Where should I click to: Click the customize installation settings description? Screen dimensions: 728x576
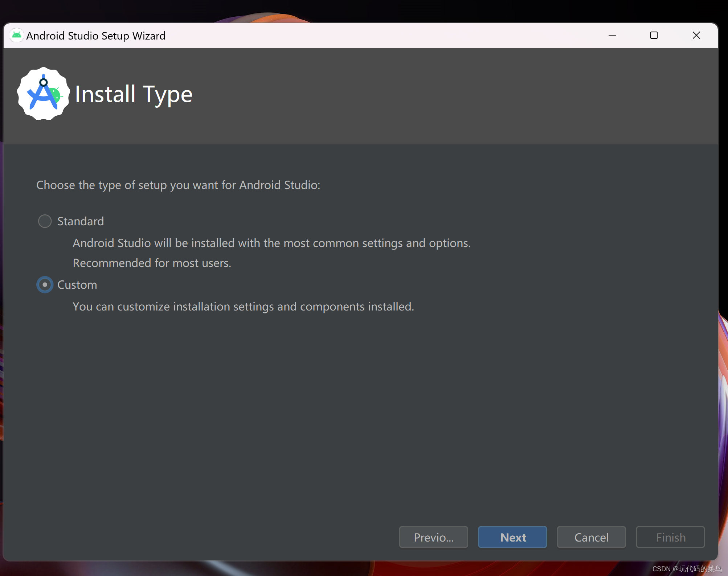pyautogui.click(x=243, y=306)
